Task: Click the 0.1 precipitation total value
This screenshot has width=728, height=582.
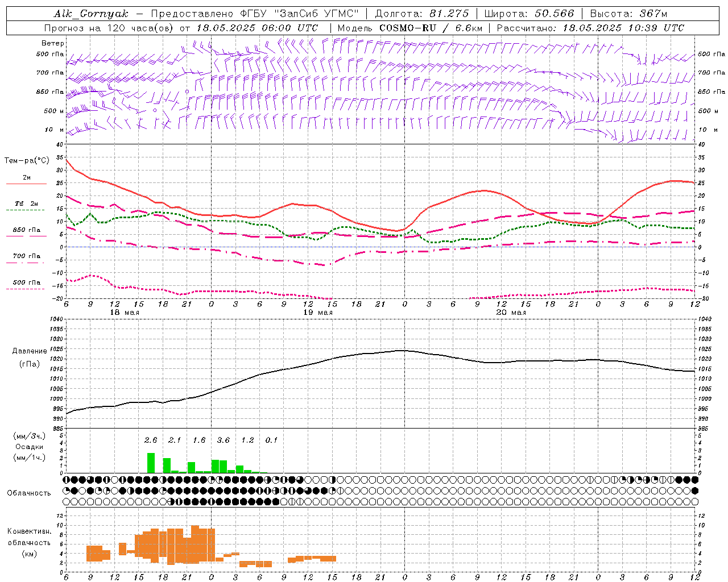Action: tap(271, 440)
